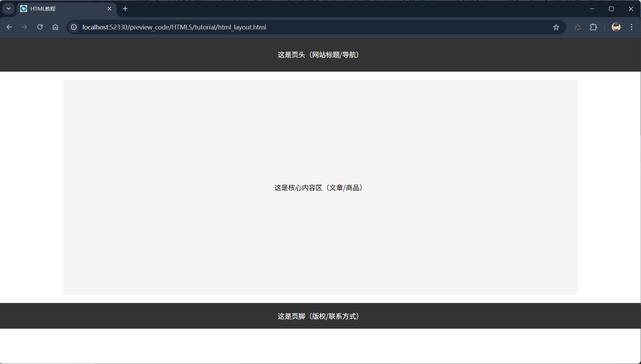The width and height of the screenshot is (641, 364).
Task: Open the browser three-dot menu
Action: (631, 27)
